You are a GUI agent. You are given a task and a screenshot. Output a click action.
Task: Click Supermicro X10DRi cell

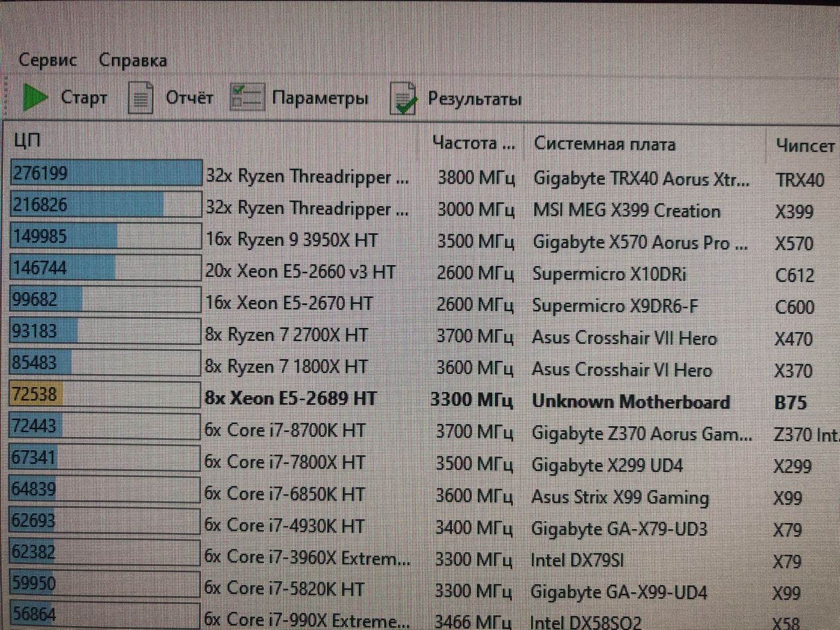tap(609, 274)
